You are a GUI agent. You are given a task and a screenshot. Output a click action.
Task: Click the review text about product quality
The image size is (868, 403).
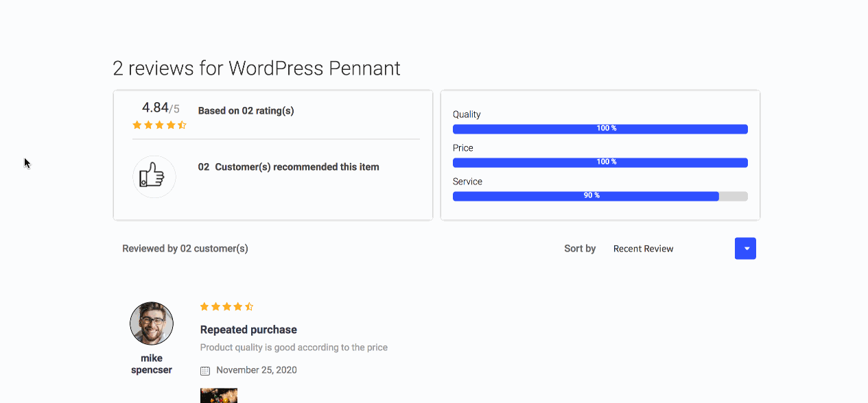click(x=294, y=347)
